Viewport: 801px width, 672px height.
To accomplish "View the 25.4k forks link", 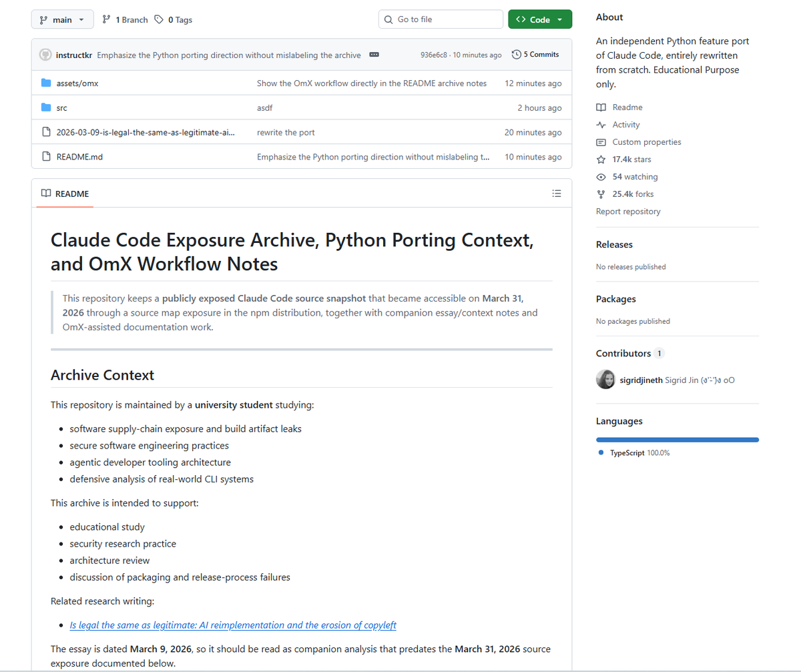I will pos(633,194).
